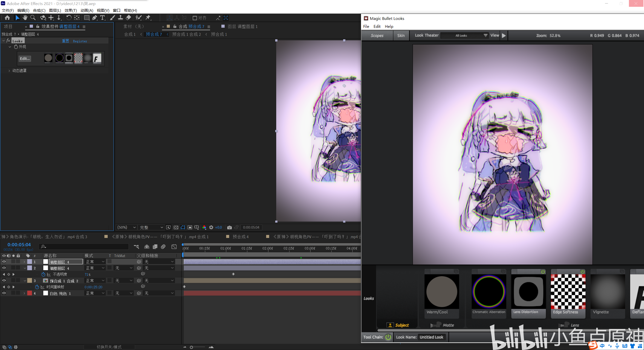Switch to the 预合成 4 timeline tab
The height and width of the screenshot is (350, 644).
point(240,237)
